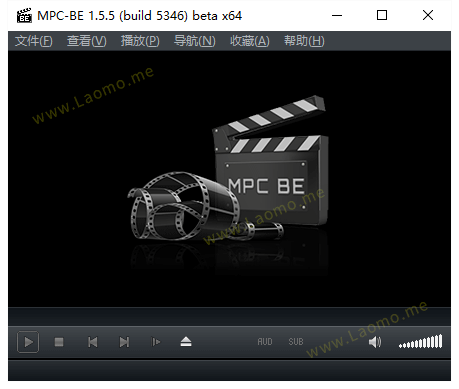Open the 查看(V) menu

tap(87, 41)
